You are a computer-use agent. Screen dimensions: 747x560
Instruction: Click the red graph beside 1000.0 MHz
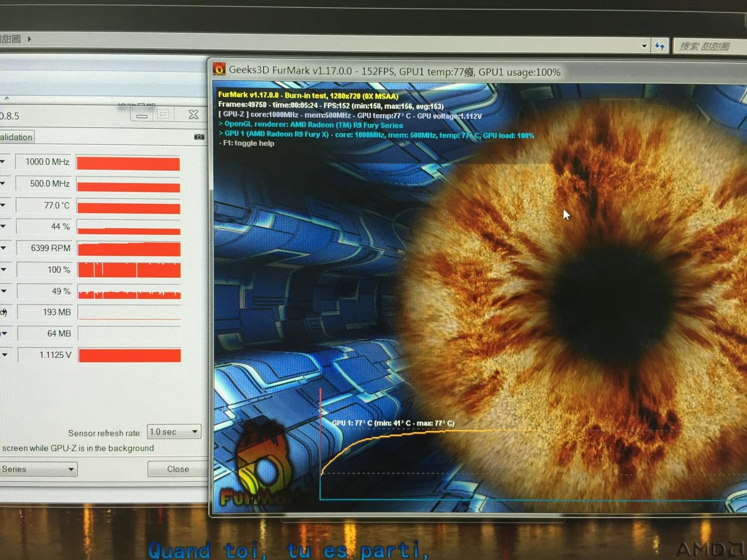tap(128, 164)
